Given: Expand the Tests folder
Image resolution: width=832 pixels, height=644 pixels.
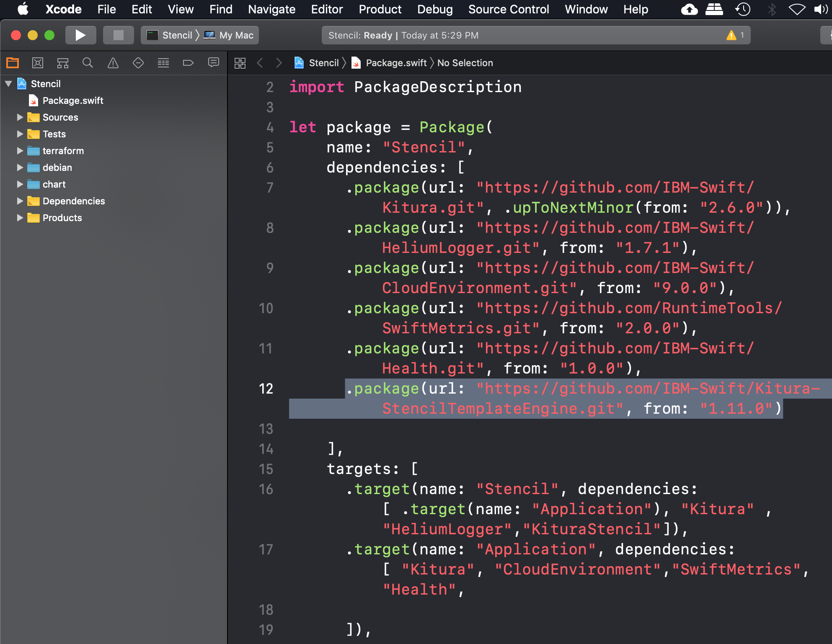Looking at the screenshot, I should tap(20, 134).
